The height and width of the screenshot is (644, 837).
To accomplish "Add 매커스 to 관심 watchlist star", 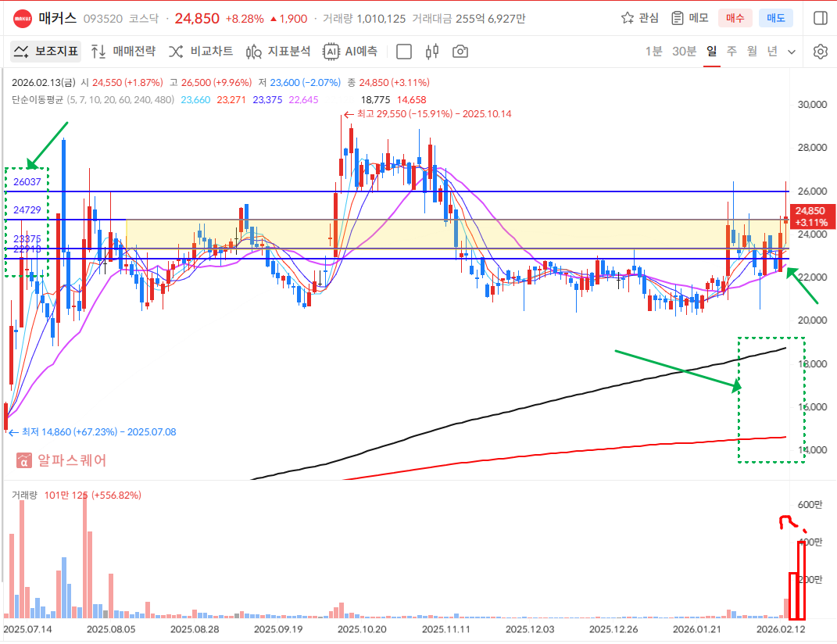I will click(x=639, y=18).
